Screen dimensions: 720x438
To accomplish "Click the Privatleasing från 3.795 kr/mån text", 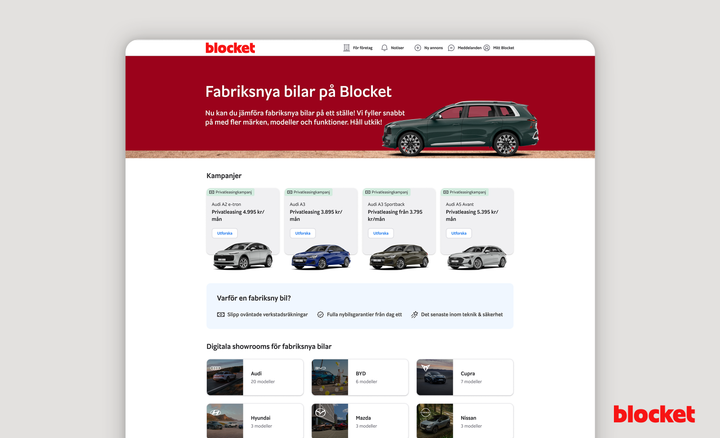I will [x=395, y=216].
